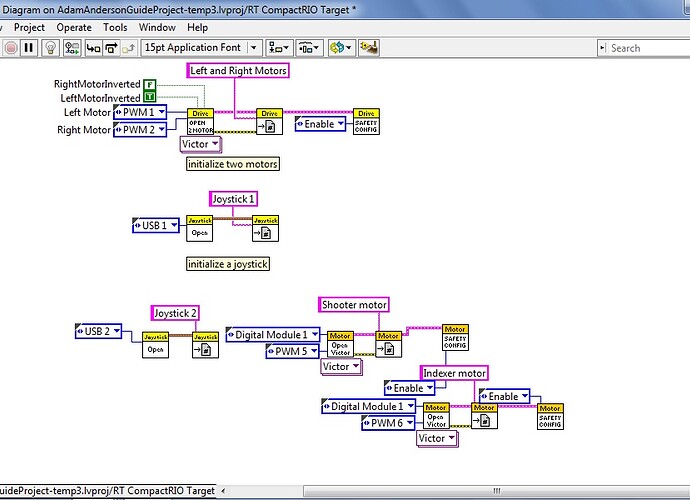This screenshot has width=690, height=500.
Task: Select the 'initialize two motors' comment
Action: tap(233, 164)
